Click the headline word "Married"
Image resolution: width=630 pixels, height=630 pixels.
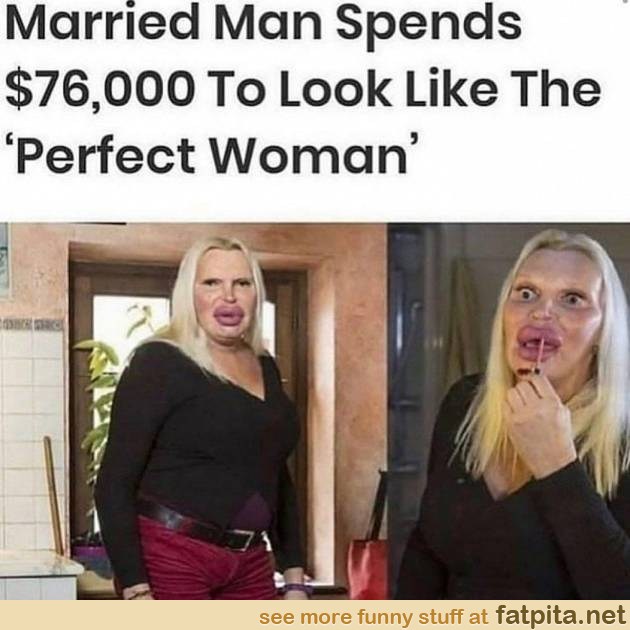click(102, 22)
